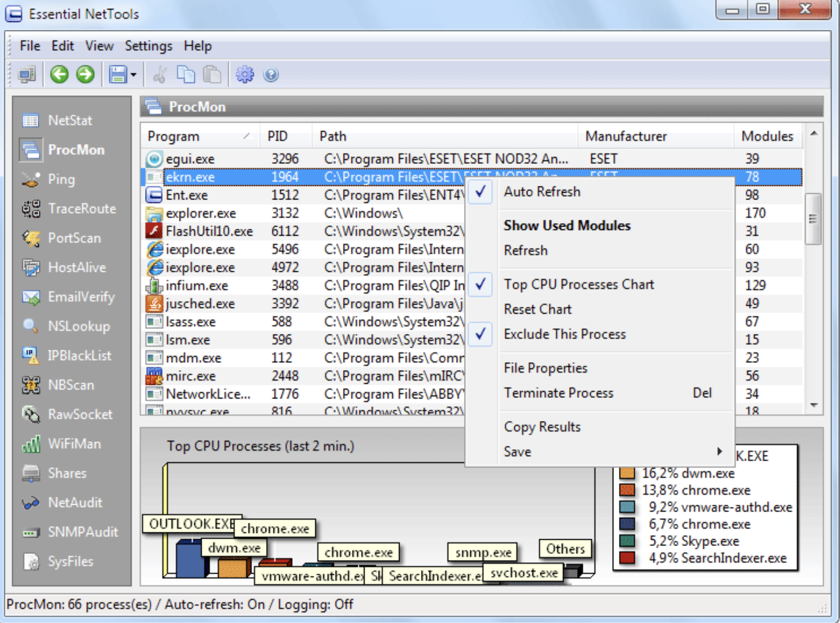
Task: Expand the Save submenu in context menu
Action: (x=599, y=451)
